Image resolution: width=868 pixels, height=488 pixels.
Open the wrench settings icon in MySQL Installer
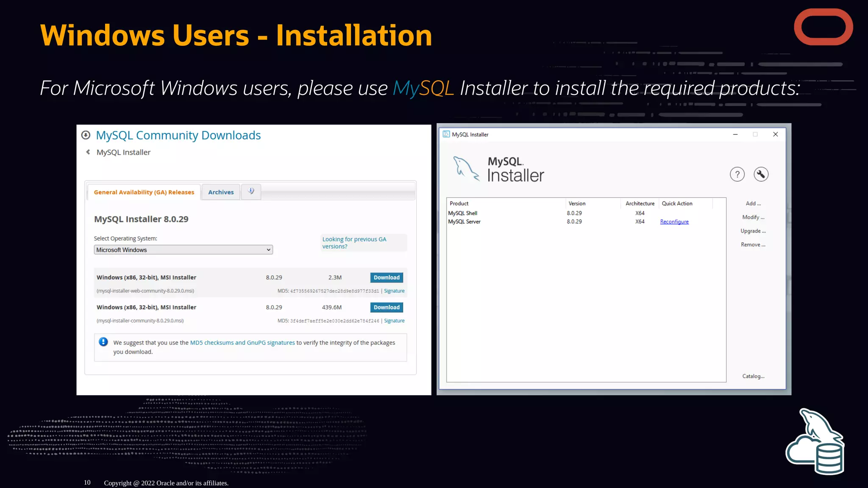point(761,174)
